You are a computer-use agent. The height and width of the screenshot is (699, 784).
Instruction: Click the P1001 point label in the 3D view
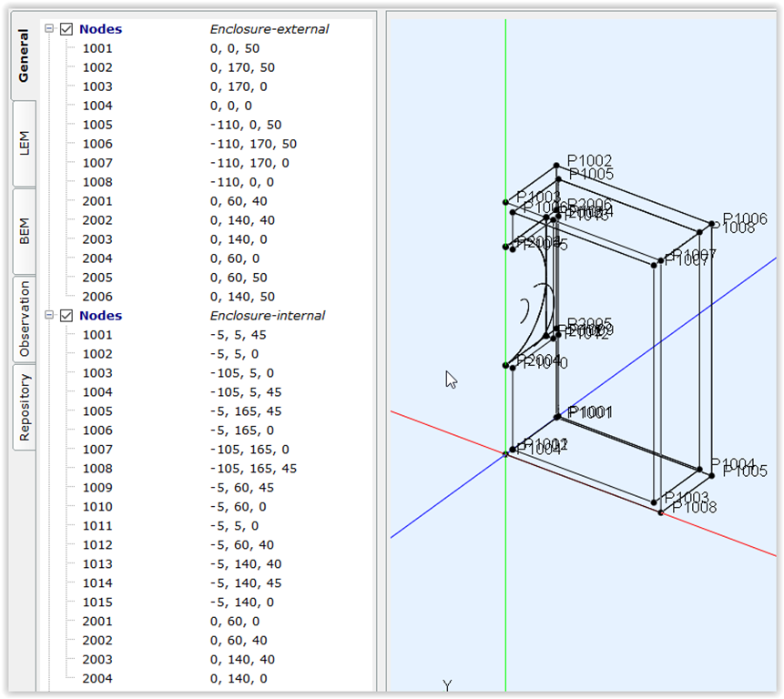[590, 412]
